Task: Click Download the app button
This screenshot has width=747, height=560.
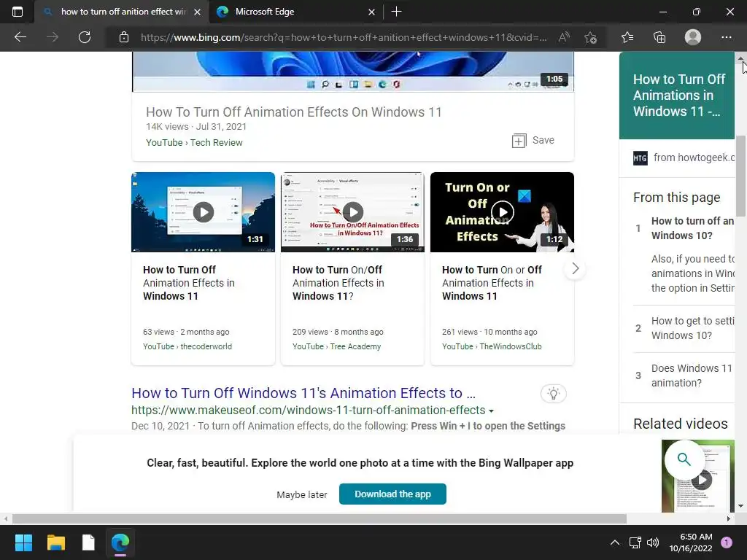Action: [392, 494]
